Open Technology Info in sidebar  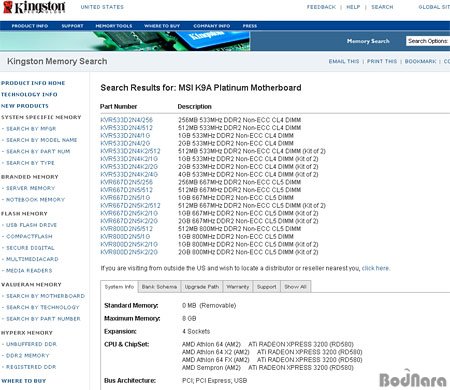point(29,94)
